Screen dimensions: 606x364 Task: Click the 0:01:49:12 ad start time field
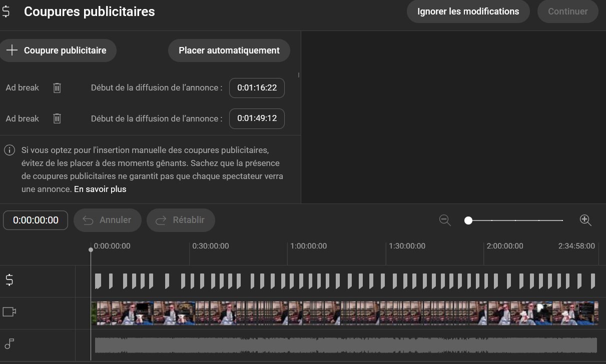(257, 119)
